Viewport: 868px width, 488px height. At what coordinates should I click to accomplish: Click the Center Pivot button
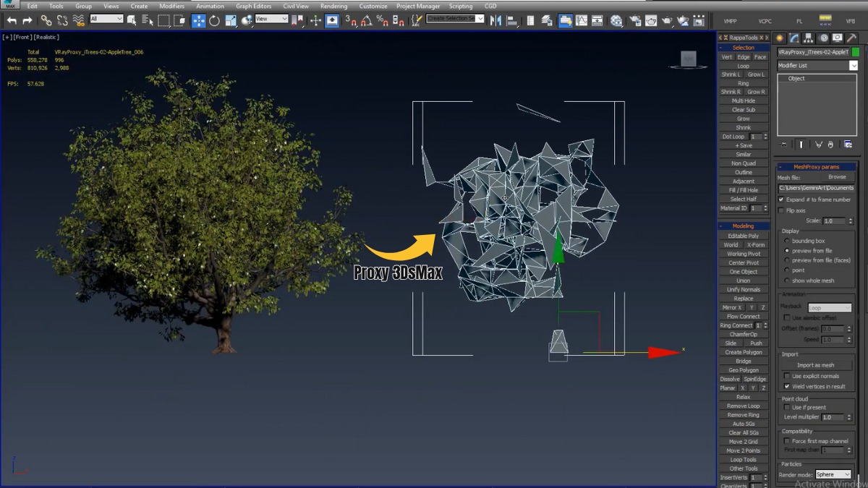(x=743, y=262)
